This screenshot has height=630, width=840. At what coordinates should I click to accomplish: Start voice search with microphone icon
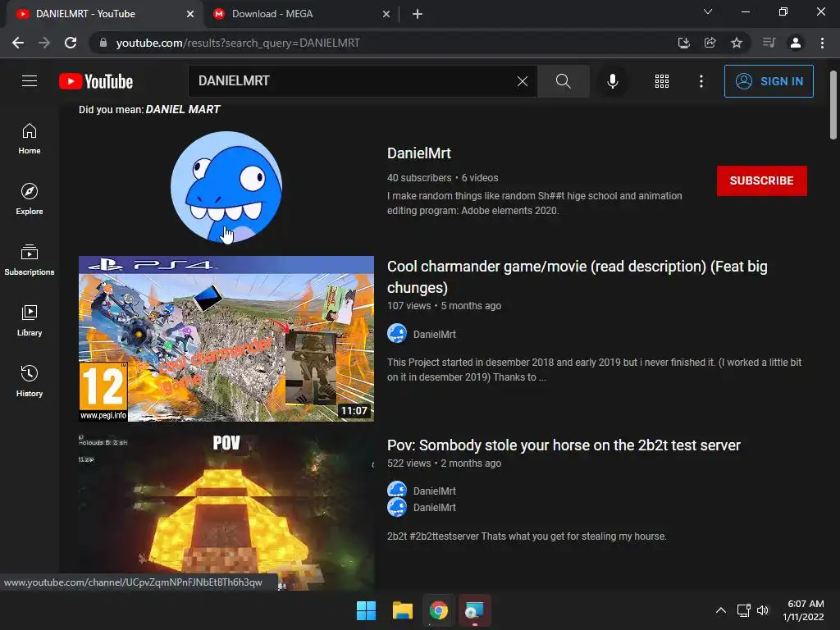pos(612,81)
